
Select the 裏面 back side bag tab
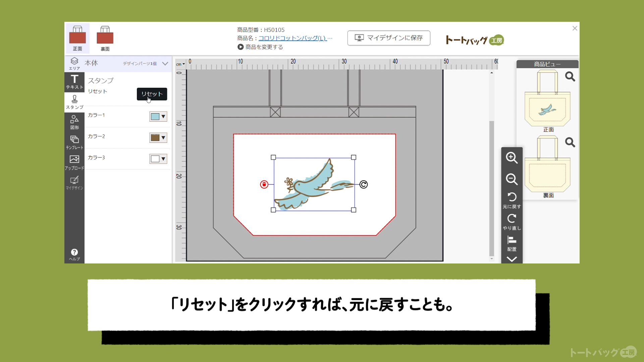pyautogui.click(x=105, y=38)
